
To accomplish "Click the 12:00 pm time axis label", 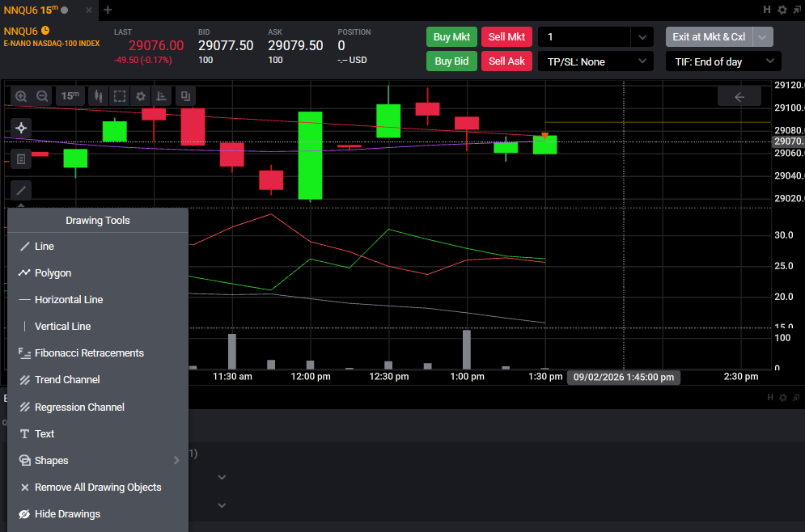I will pyautogui.click(x=311, y=377).
